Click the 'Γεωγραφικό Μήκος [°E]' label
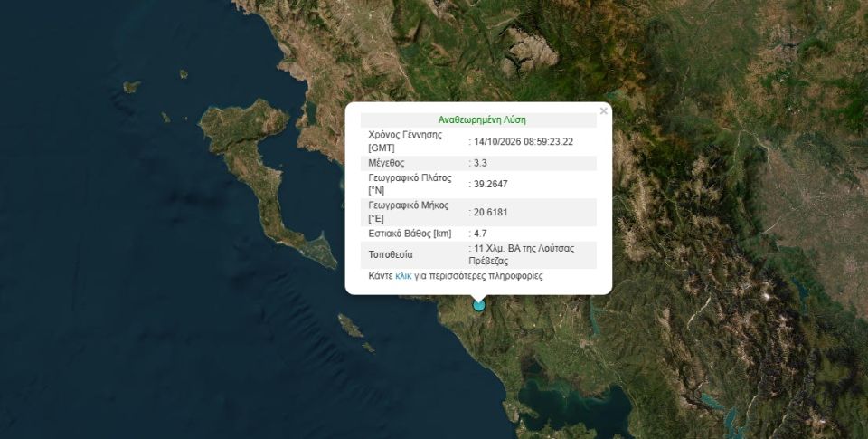The width and height of the screenshot is (868, 439). click(409, 212)
